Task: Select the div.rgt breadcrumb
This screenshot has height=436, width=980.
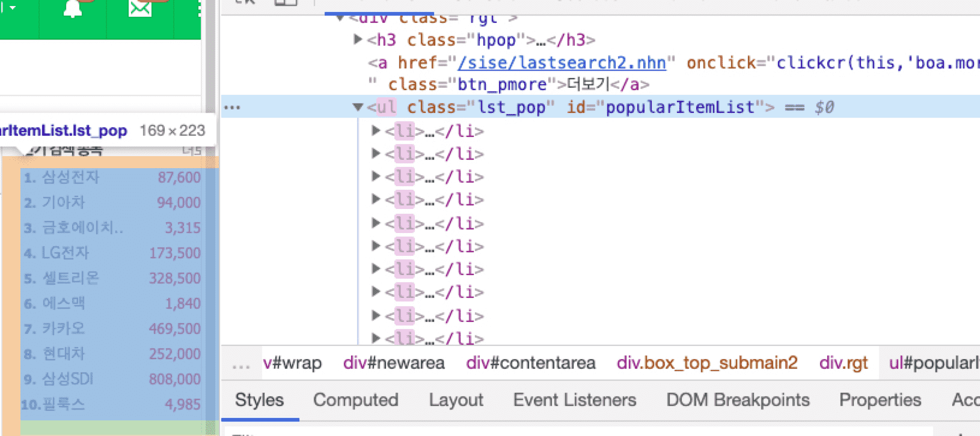Action: coord(844,363)
